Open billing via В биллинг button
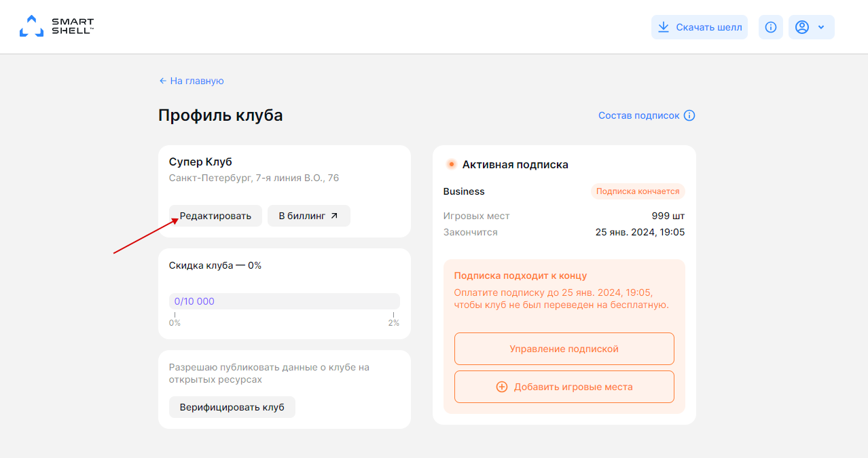 (x=309, y=215)
